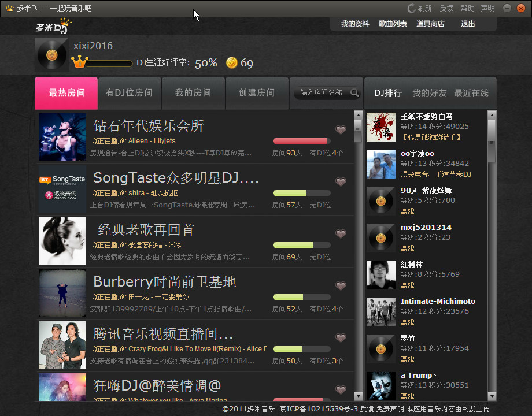The height and width of the screenshot is (416, 532).
Task: Toggle heart on SongTaste众多明星DJ room
Action: (x=341, y=181)
